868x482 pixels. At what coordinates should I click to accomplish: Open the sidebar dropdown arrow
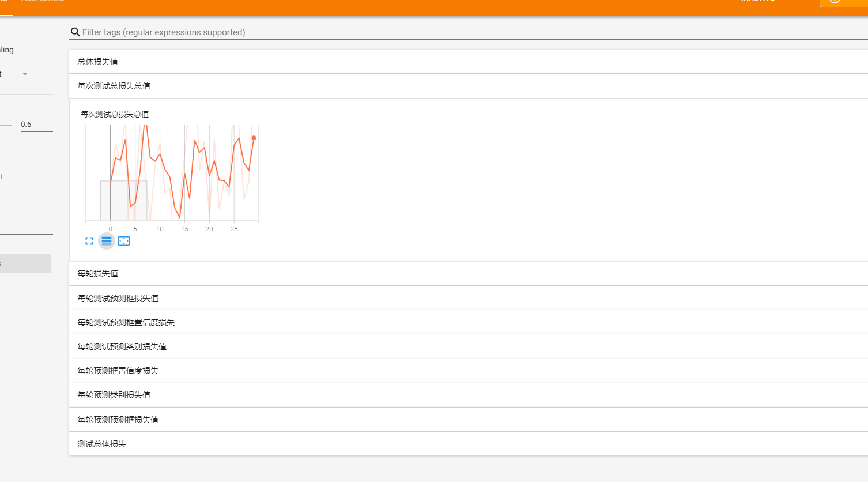tap(25, 74)
